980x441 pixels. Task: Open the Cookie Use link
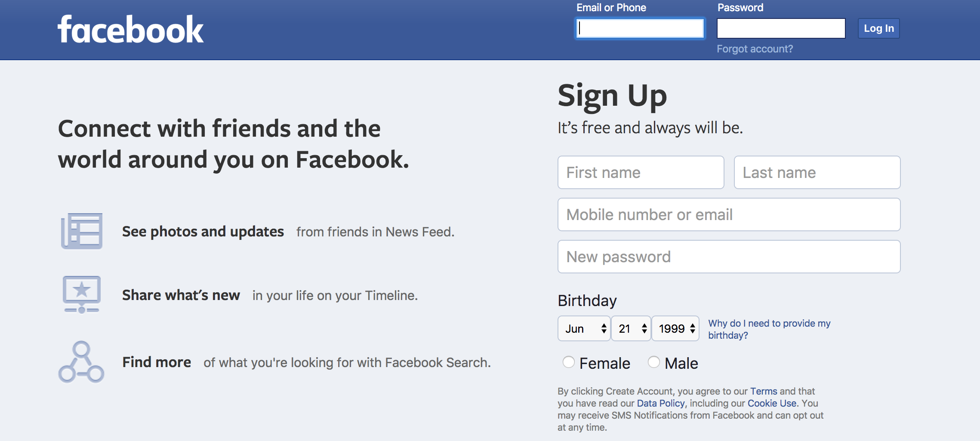[x=772, y=403]
